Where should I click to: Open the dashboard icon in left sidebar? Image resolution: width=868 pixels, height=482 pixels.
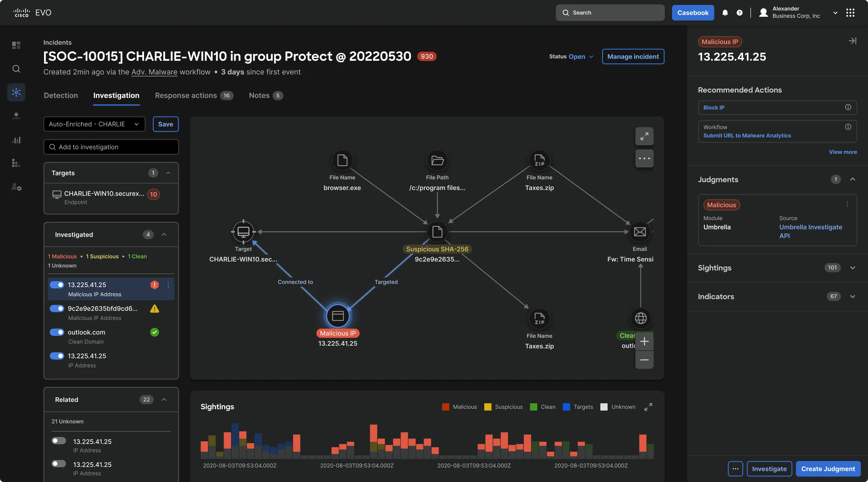16,45
